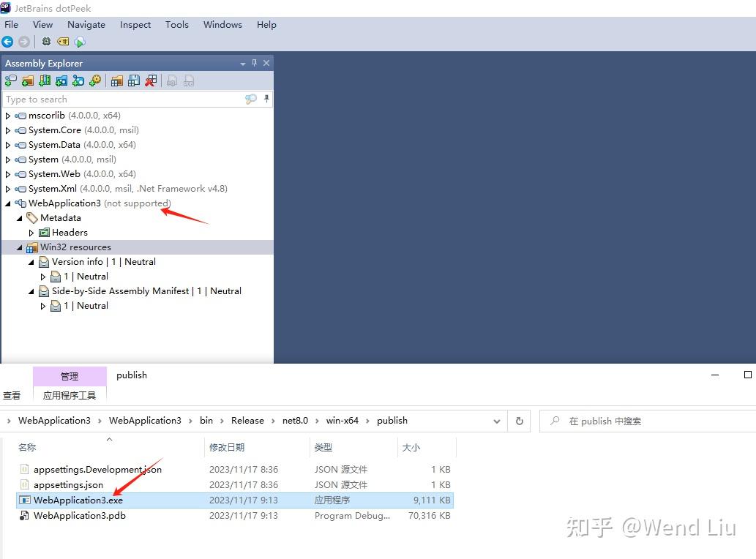Click the Release folder in the breadcrumb path

point(247,421)
